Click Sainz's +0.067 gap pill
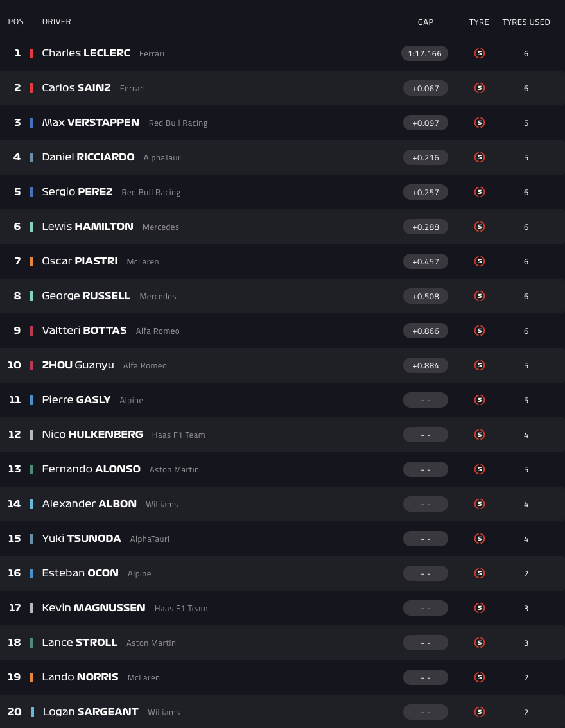 coord(425,88)
